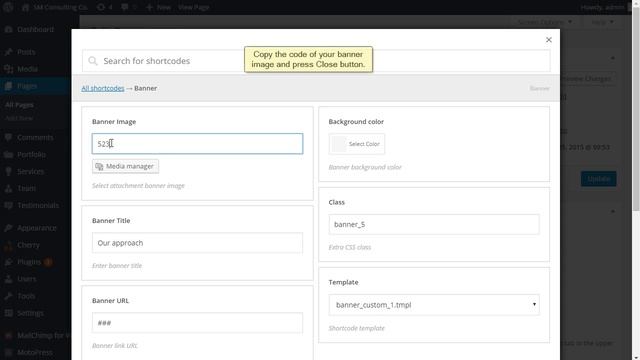Click View Page in admin bar
Screen dimensions: 640x360
193,7
